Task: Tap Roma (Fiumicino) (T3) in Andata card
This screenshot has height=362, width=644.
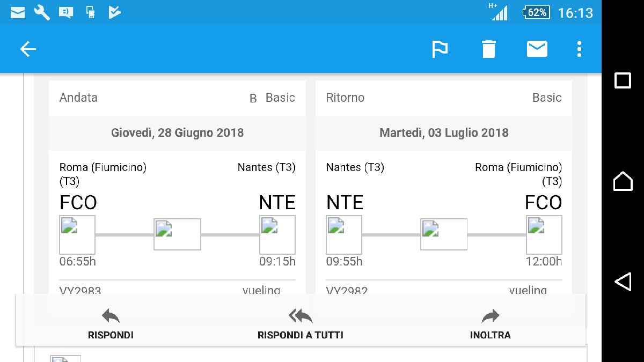Action: [x=103, y=174]
